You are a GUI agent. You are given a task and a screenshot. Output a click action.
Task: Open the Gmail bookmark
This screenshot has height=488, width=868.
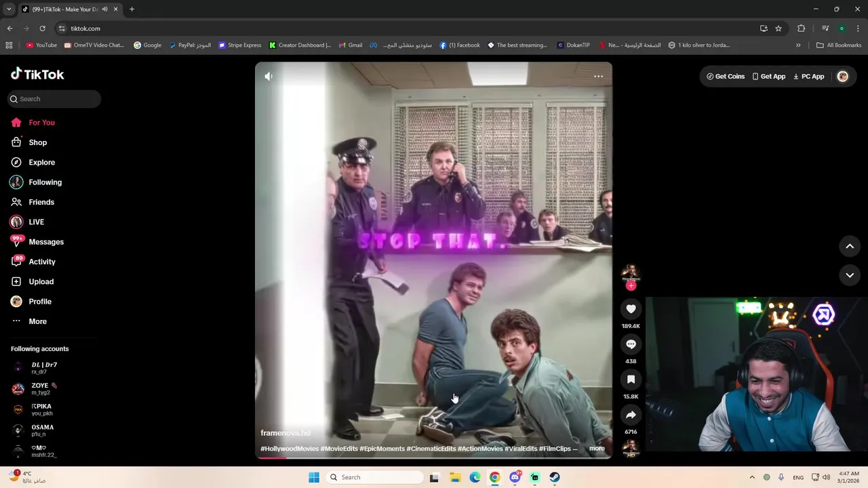coord(351,45)
